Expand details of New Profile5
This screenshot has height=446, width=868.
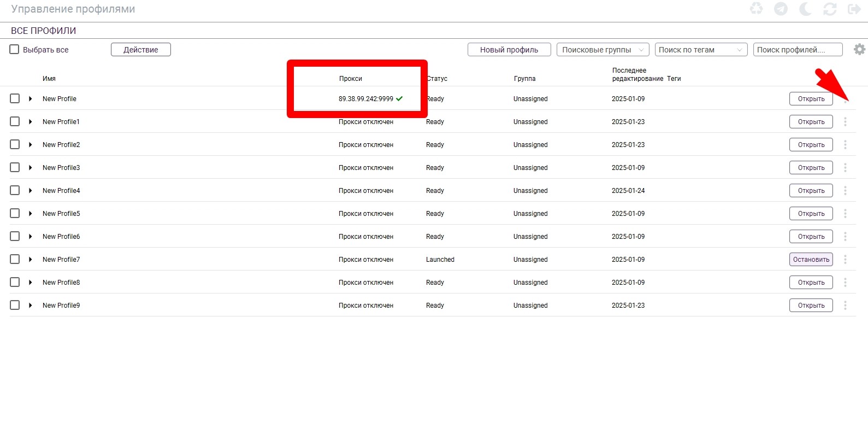(x=31, y=214)
